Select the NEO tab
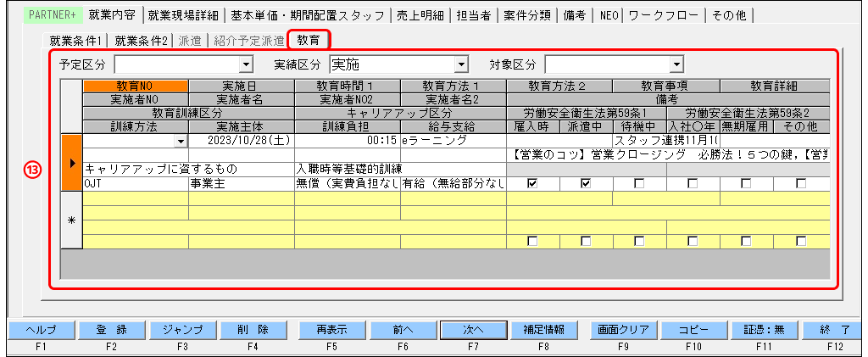This screenshot has height=357, width=868. [609, 15]
